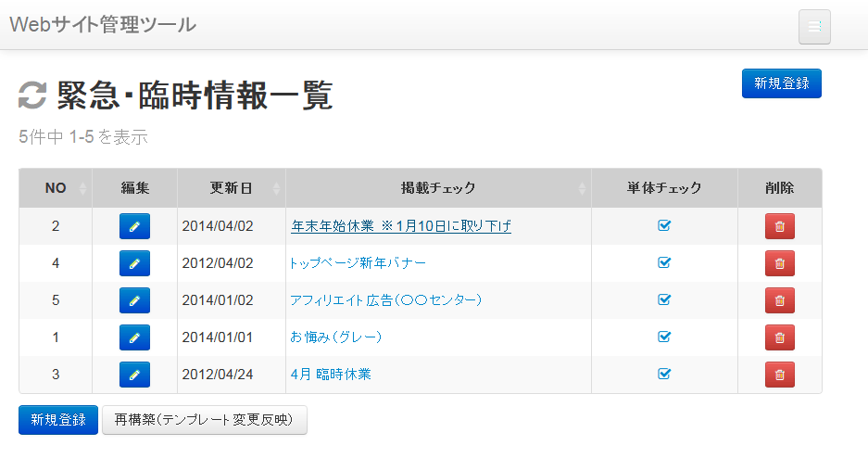Open editor for entry number 5
Image resolution: width=868 pixels, height=458 pixels.
click(134, 300)
